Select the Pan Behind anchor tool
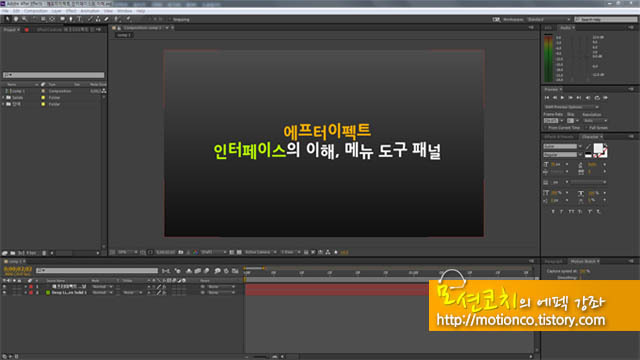This screenshot has height=360, width=640. click(52, 19)
